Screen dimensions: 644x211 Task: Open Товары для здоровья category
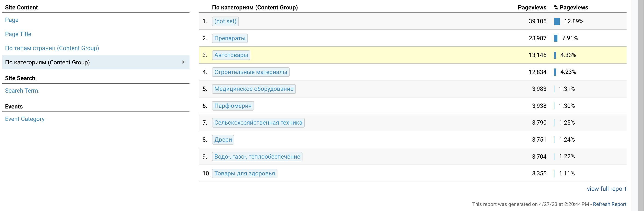pos(244,174)
